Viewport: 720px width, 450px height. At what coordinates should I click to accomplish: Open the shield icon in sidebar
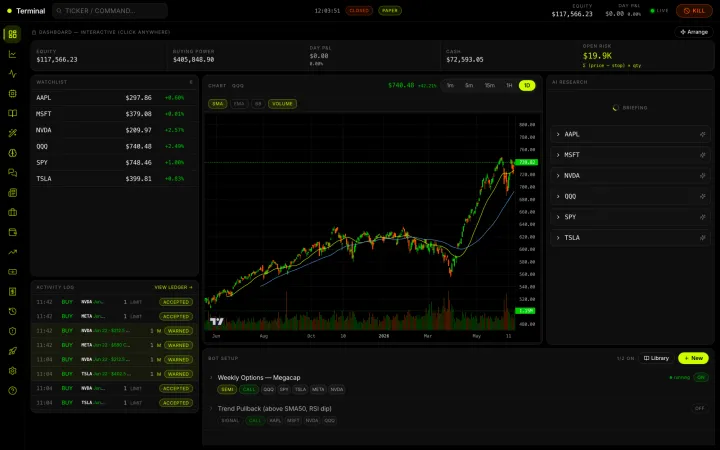pyautogui.click(x=12, y=331)
